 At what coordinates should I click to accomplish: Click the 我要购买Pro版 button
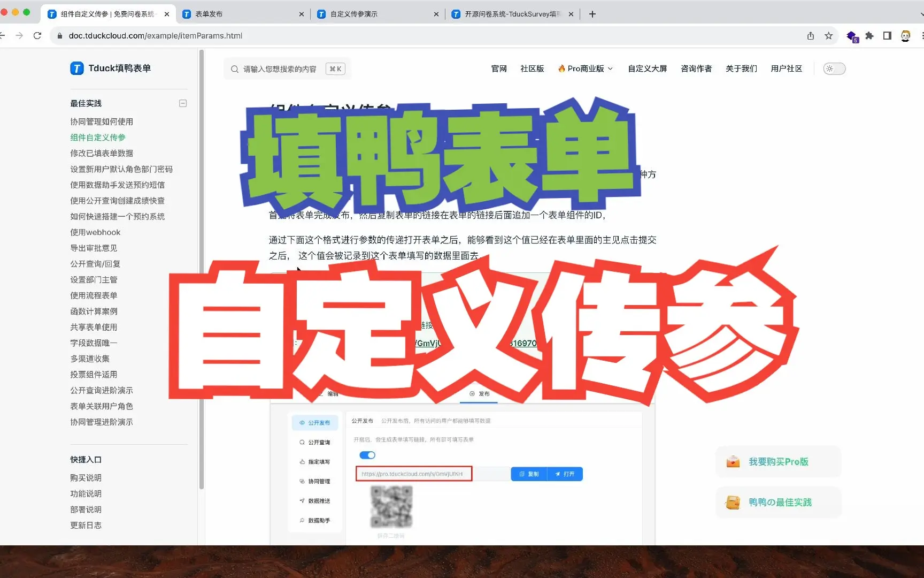[779, 461]
